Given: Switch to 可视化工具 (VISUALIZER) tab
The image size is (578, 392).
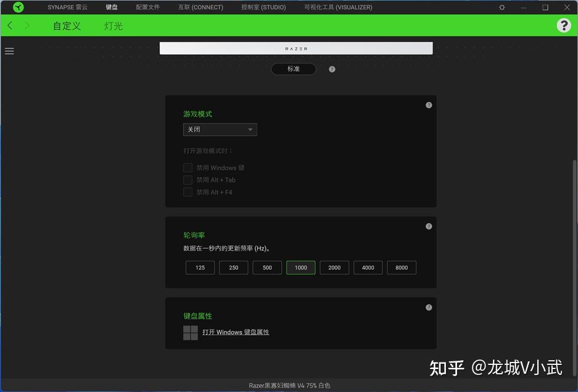Looking at the screenshot, I should tap(338, 7).
